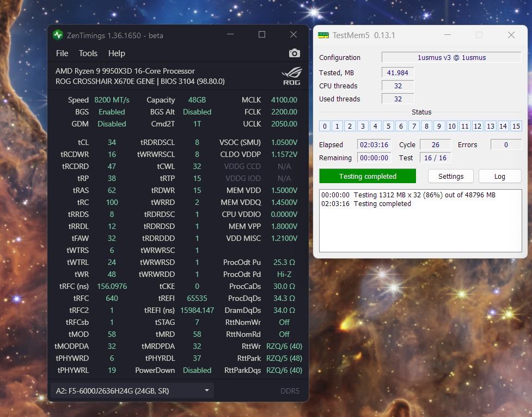Click thread status box 11
The height and width of the screenshot is (417, 532).
[465, 126]
